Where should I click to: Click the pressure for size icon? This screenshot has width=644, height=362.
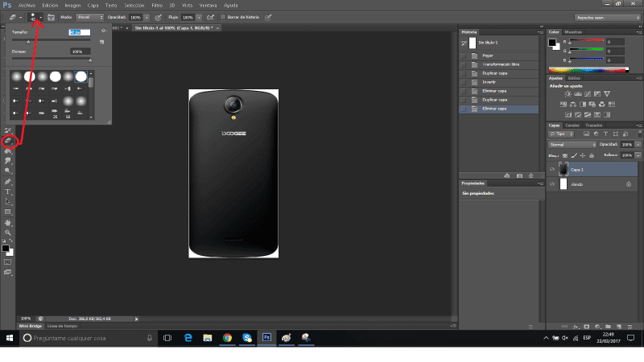coord(268,17)
